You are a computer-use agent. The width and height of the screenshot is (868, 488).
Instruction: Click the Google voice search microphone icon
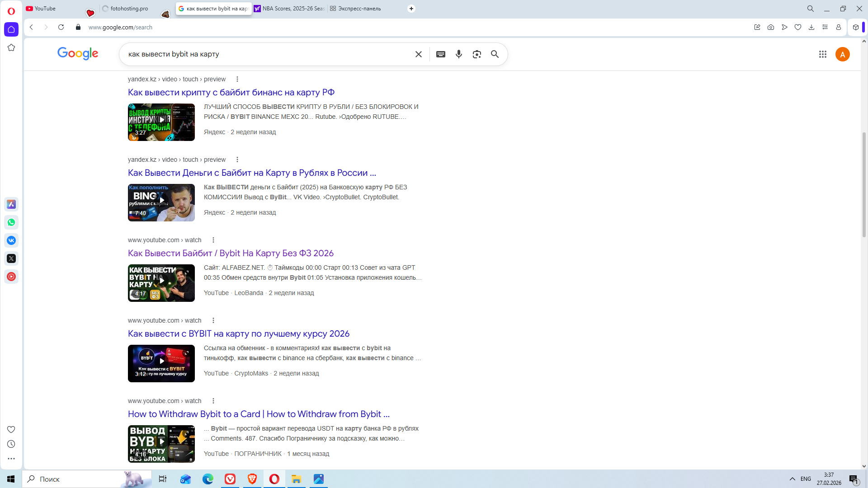click(459, 54)
